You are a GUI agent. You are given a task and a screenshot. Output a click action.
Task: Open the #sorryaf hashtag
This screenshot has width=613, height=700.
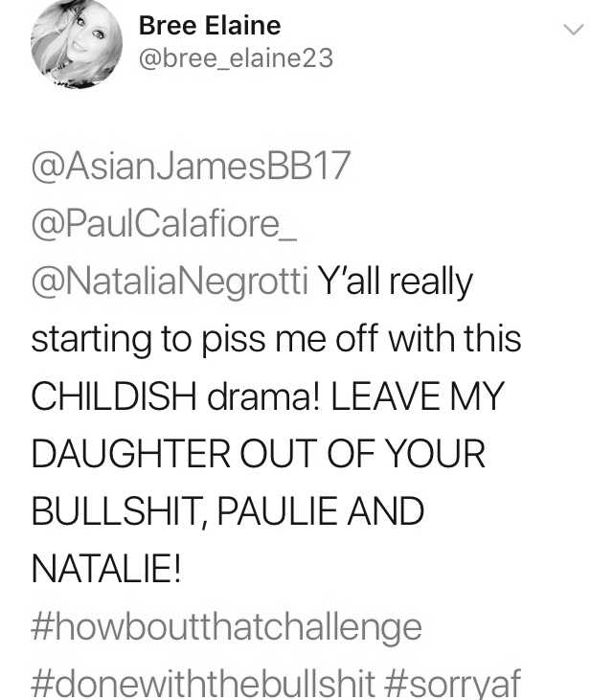452,683
